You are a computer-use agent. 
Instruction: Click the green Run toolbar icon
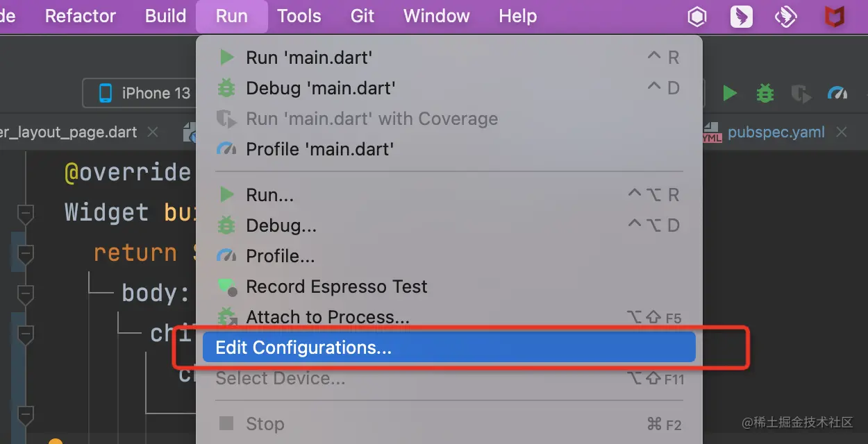(729, 93)
